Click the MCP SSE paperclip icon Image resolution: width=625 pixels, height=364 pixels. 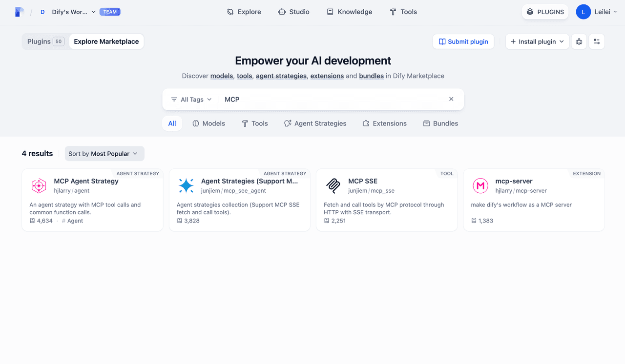[x=333, y=186]
